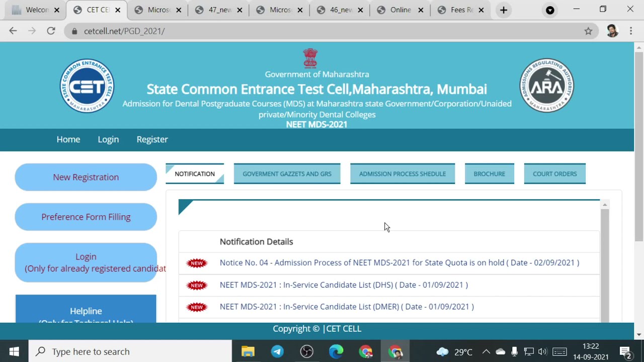Click the ARA Admissions Regulating Authority logo
Viewport: 644px width, 362px height.
coord(547,85)
